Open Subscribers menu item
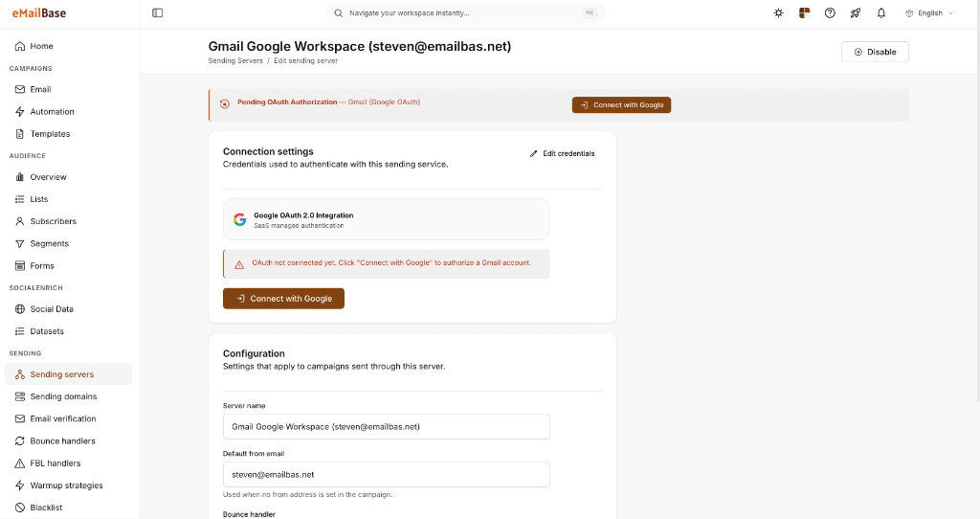The height and width of the screenshot is (519, 980). click(x=69, y=221)
